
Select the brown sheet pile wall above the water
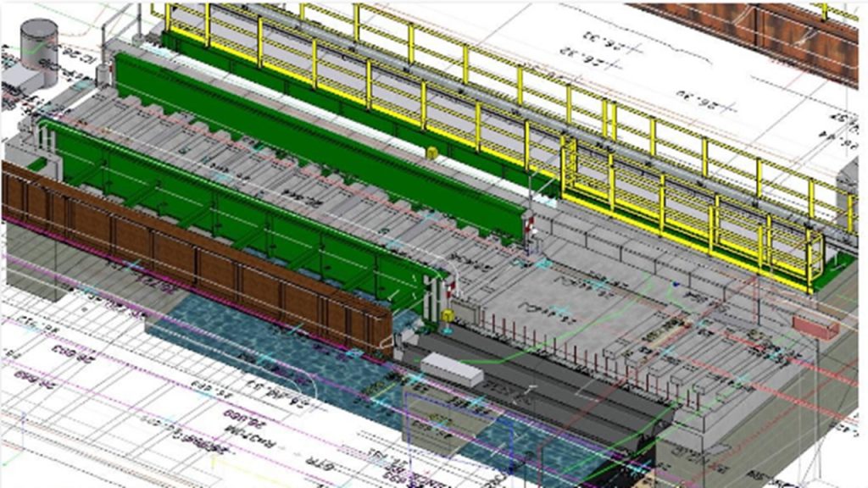click(x=197, y=260)
